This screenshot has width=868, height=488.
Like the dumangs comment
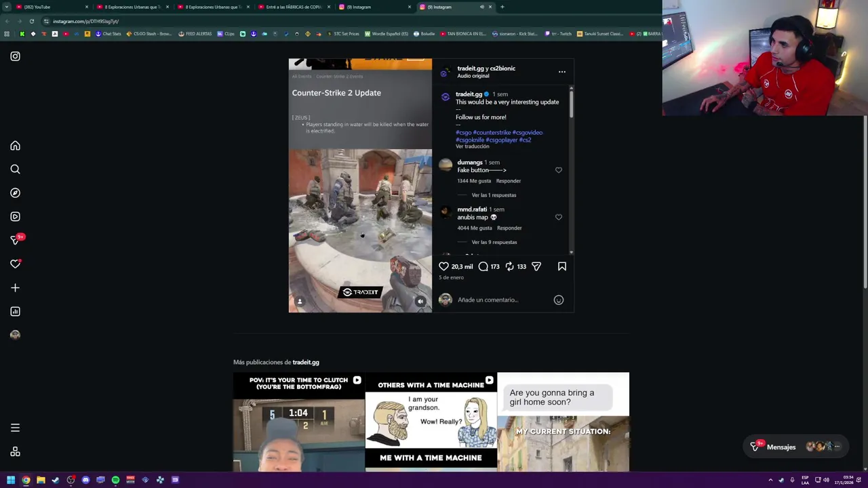point(559,170)
